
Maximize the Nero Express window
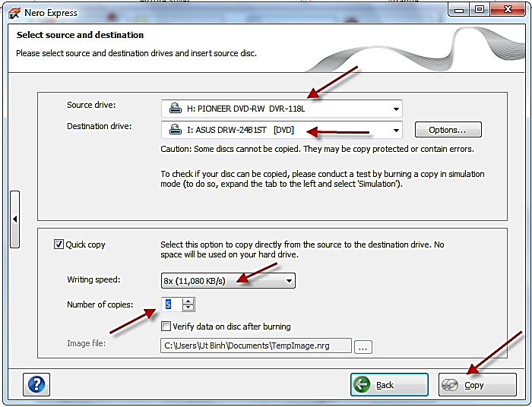480,10
